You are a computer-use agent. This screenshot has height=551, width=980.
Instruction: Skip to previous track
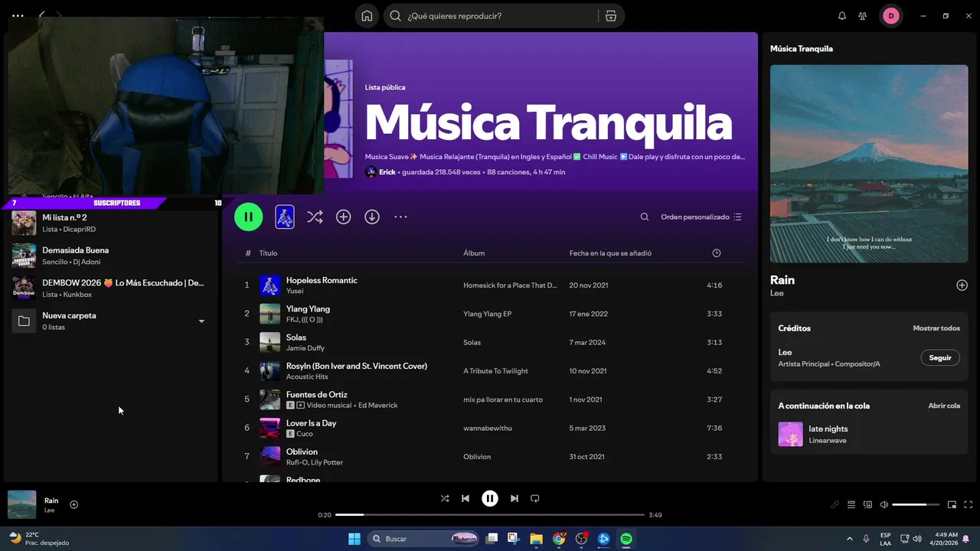(x=465, y=498)
